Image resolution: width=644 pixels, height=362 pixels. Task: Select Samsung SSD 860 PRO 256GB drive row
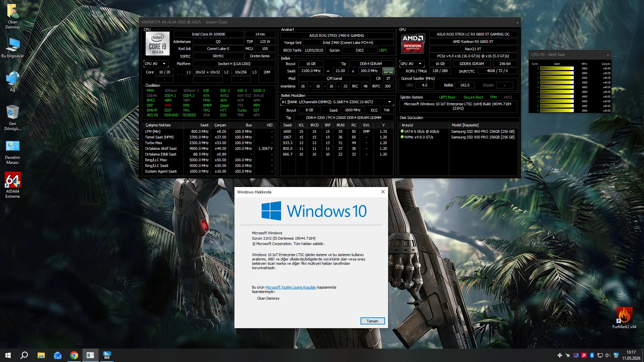[458, 131]
